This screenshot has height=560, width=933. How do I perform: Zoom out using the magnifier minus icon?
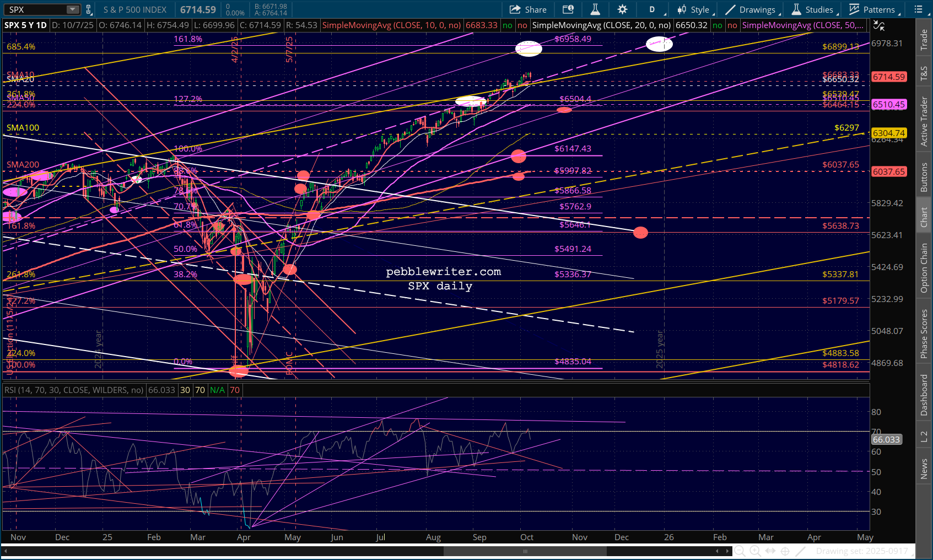tap(740, 551)
